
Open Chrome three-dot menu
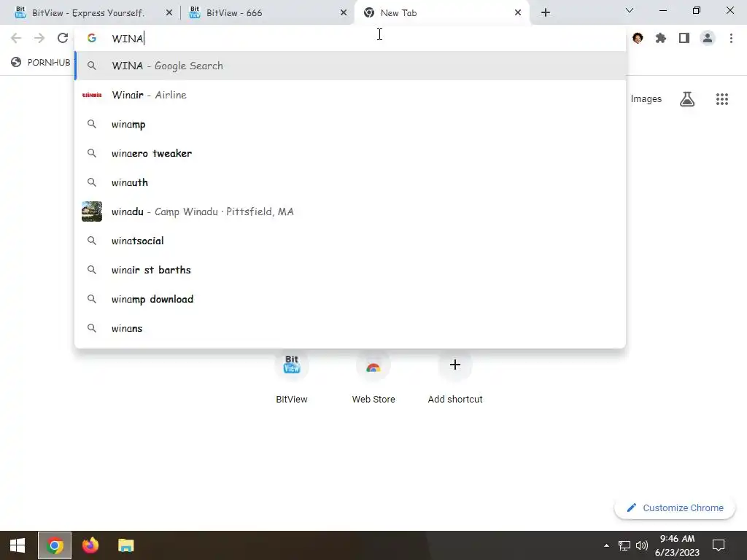pyautogui.click(x=731, y=38)
